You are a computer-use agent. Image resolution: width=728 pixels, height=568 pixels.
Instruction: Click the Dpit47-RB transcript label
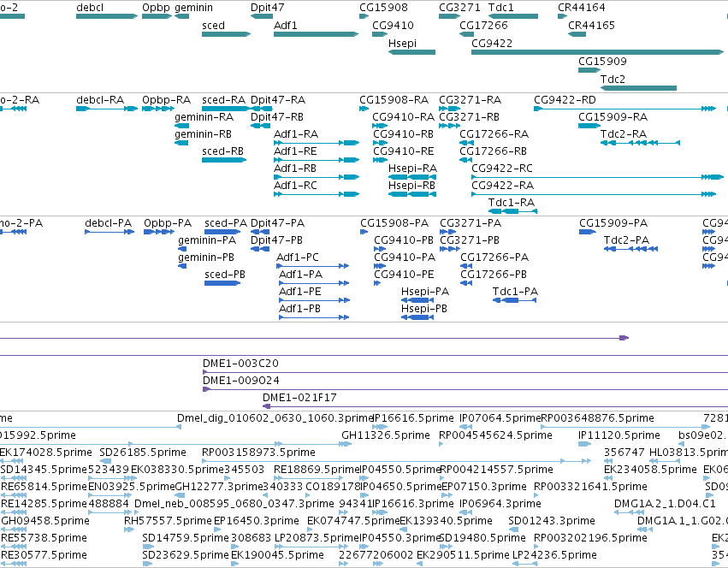click(277, 117)
